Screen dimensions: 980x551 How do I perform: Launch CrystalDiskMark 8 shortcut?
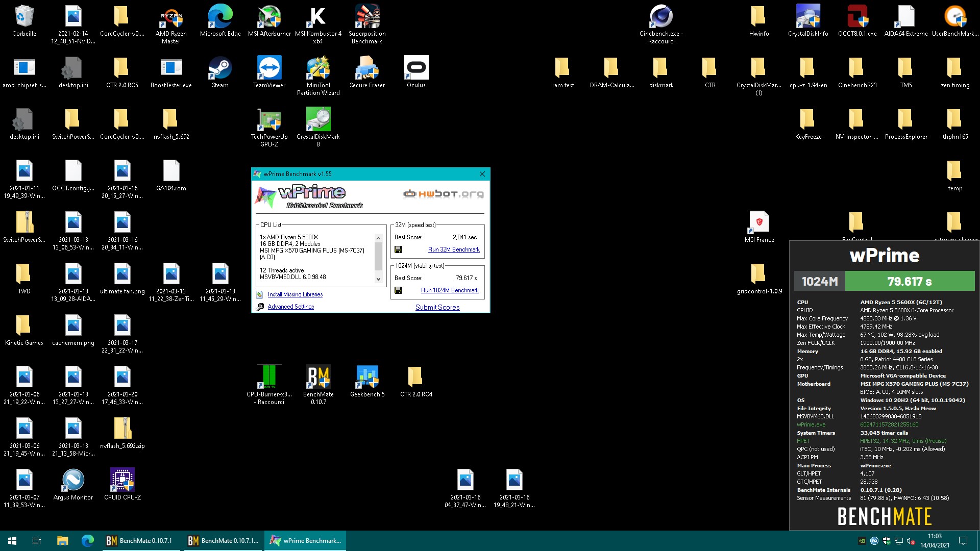click(x=318, y=127)
